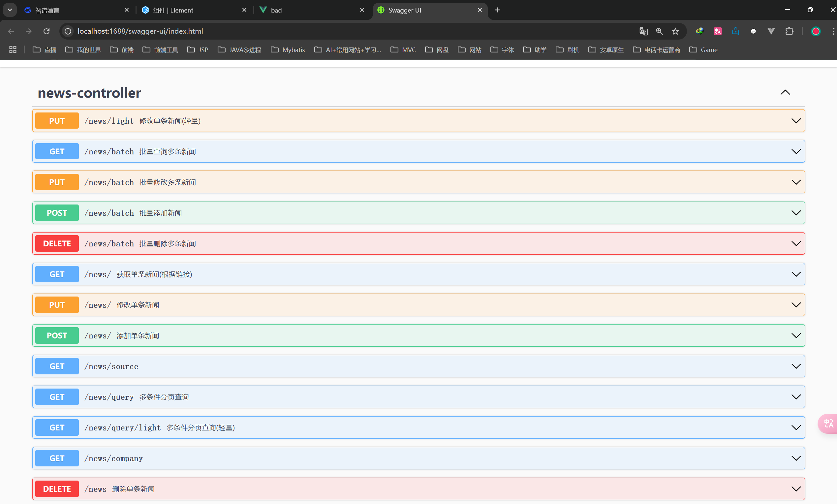Open Google Translate page icon
837x504 pixels.
pyautogui.click(x=643, y=31)
